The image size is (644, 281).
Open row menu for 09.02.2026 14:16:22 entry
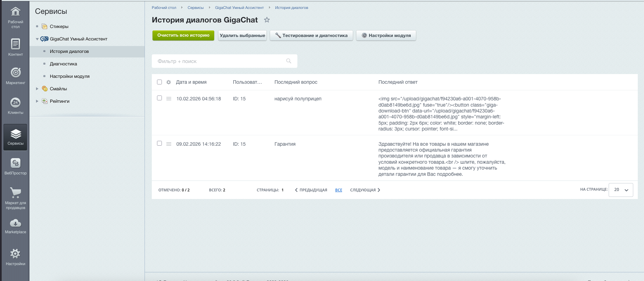tap(169, 144)
